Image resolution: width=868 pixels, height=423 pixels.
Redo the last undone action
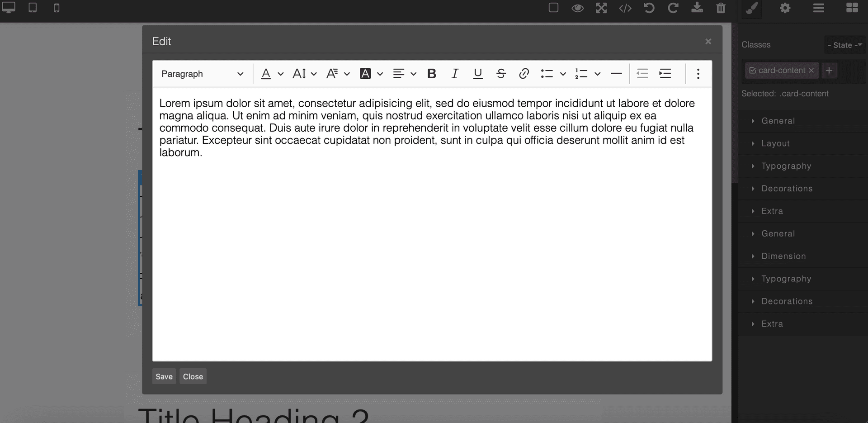[x=673, y=8]
